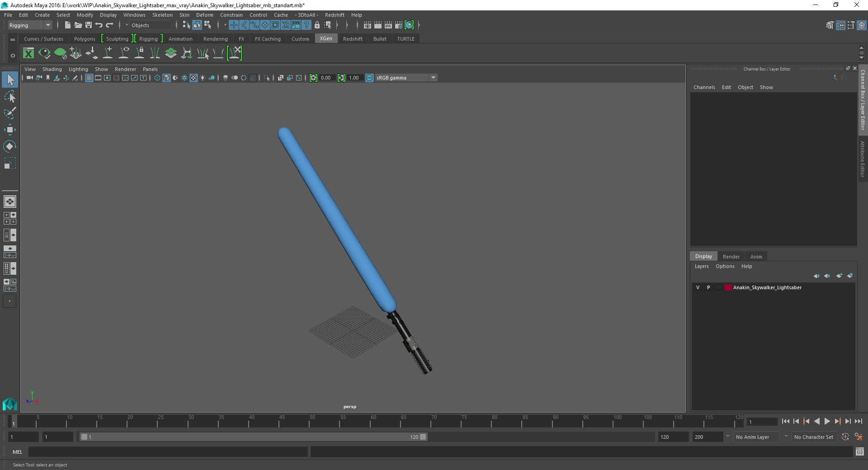Open the viewport Shading menu
Image resolution: width=868 pixels, height=470 pixels.
point(52,69)
